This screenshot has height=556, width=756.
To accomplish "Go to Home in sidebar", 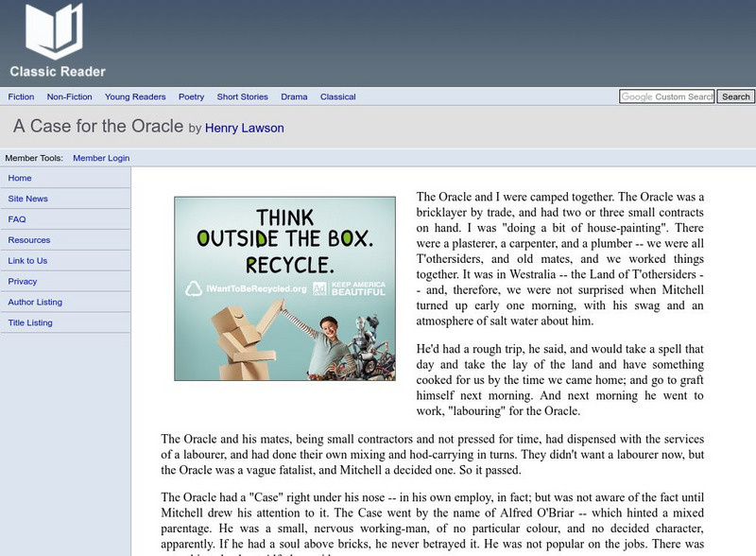I will coord(20,178).
